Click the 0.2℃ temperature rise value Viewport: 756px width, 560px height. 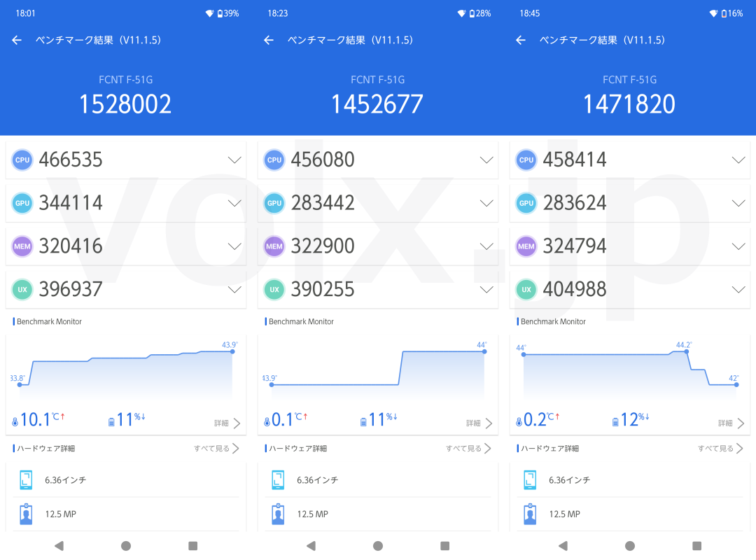click(x=541, y=419)
